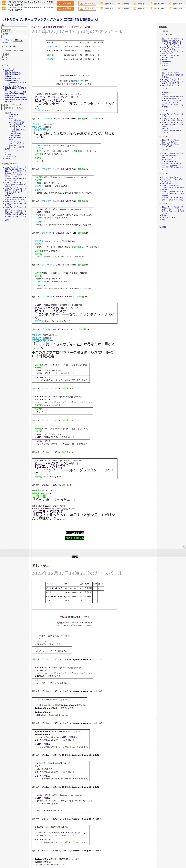The height and width of the screenshot is (868, 186).
Task: Click the wiki title バトルロイヤルR+α heading
Action: pos(50,20)
